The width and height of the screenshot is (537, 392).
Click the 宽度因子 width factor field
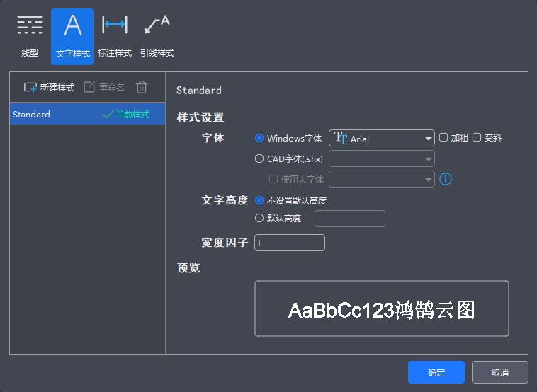(x=289, y=243)
